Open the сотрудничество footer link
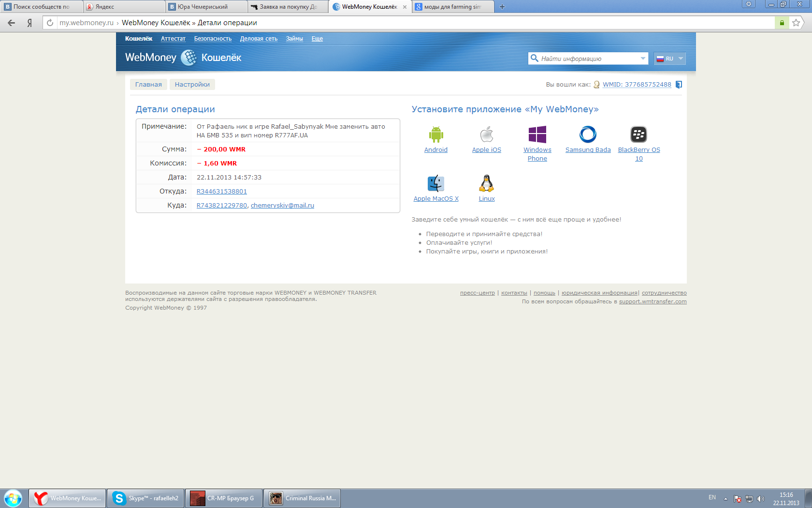The image size is (812, 508). pos(664,293)
